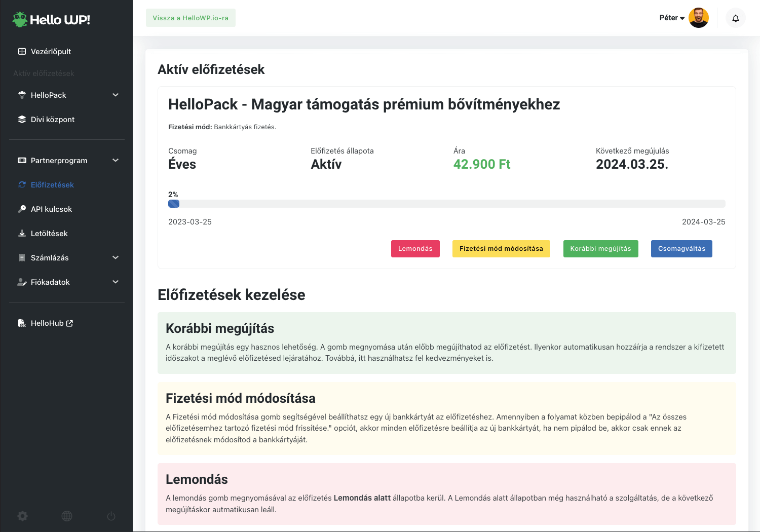Open the Péter user dropdown
The image size is (760, 532).
[x=672, y=18]
